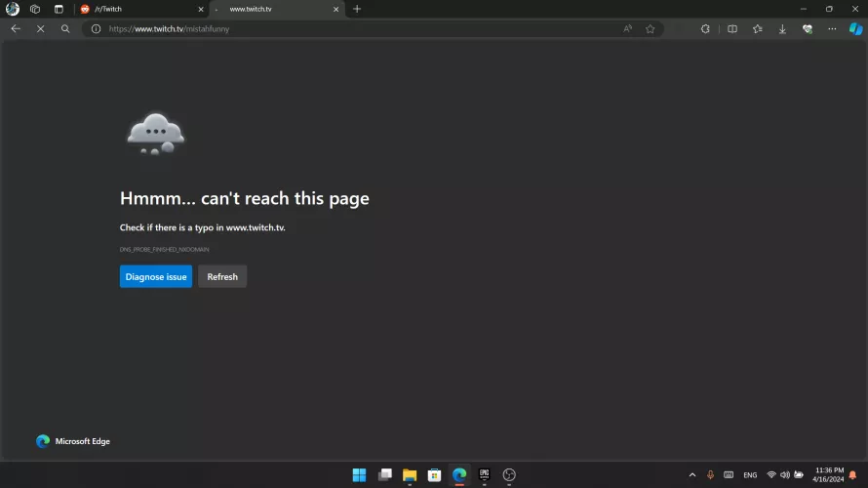This screenshot has height=488, width=868.
Task: Open the Favorites list icon
Action: pos(757,29)
